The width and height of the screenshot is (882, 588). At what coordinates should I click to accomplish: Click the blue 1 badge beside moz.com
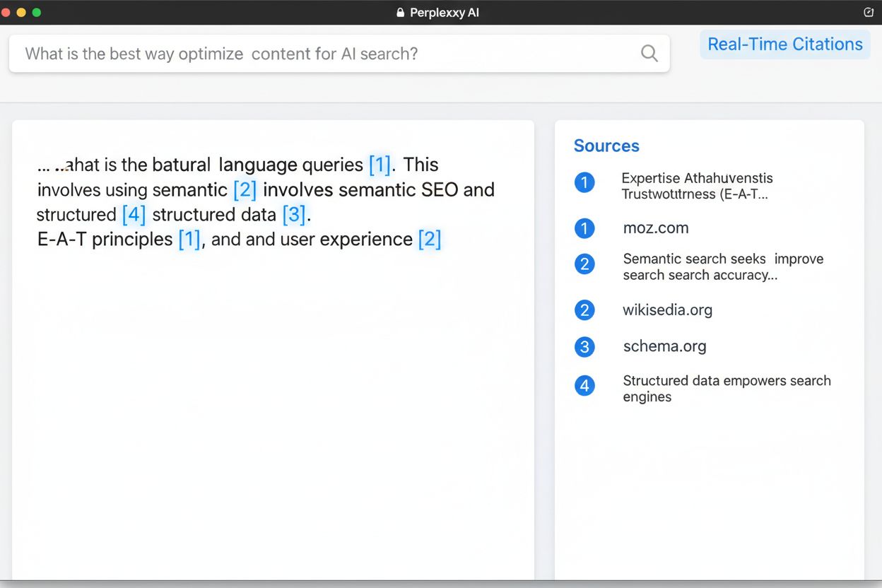(584, 228)
